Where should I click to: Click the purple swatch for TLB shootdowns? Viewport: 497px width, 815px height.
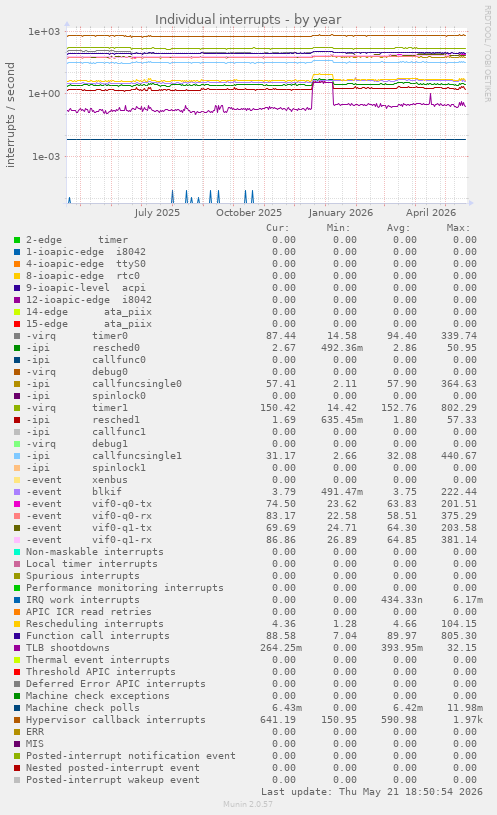pos(17,648)
